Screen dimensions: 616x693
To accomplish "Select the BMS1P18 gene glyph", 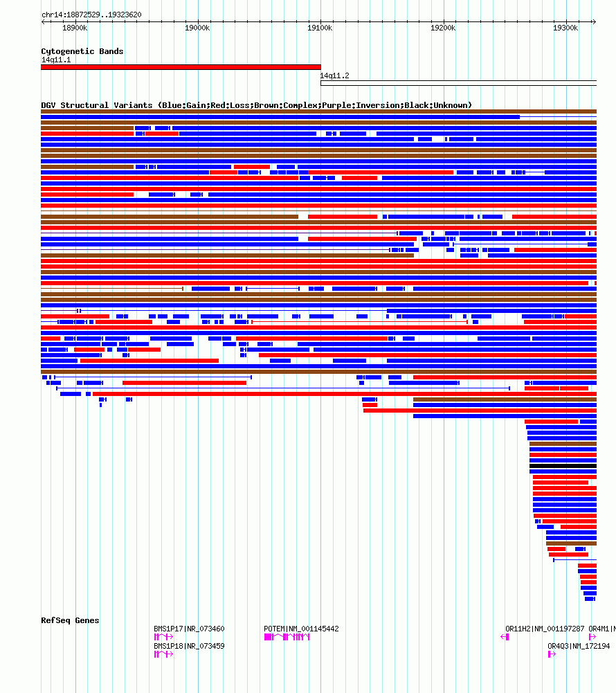I will coord(163,654).
